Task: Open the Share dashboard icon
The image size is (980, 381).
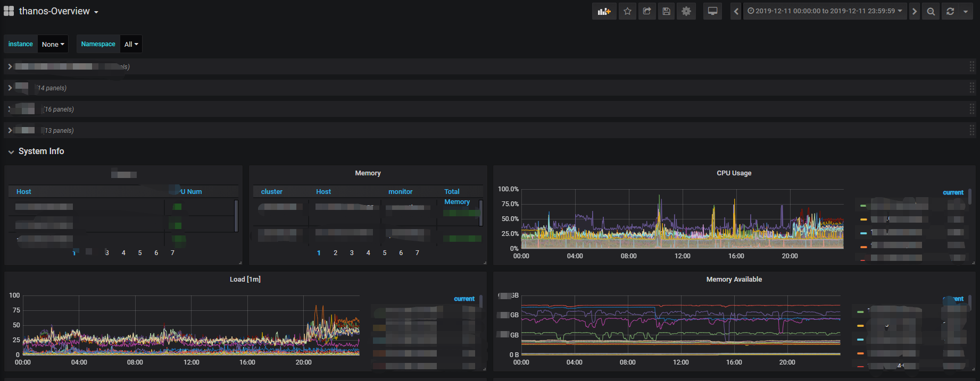Action: point(647,11)
